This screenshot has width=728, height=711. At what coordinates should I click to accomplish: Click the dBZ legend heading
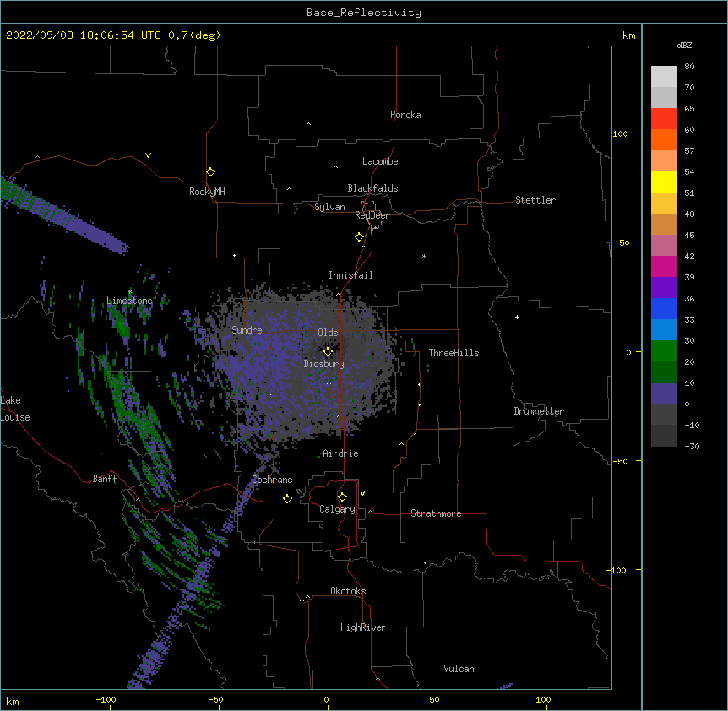click(684, 45)
